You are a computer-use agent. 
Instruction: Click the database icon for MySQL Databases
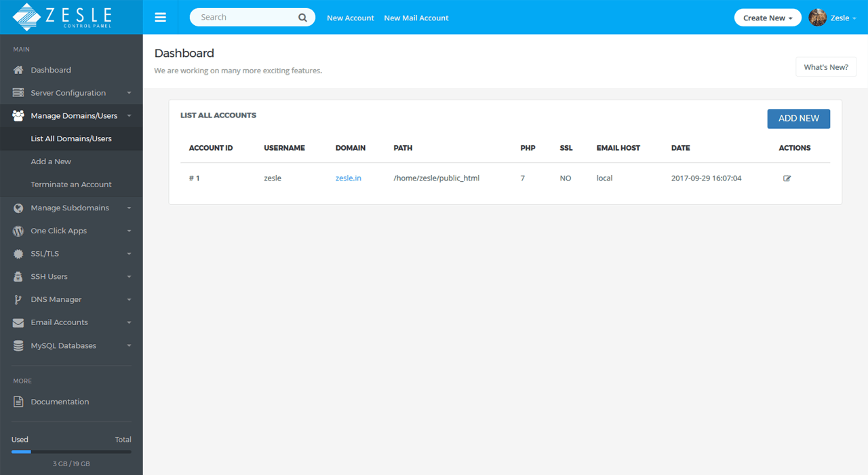click(x=18, y=346)
